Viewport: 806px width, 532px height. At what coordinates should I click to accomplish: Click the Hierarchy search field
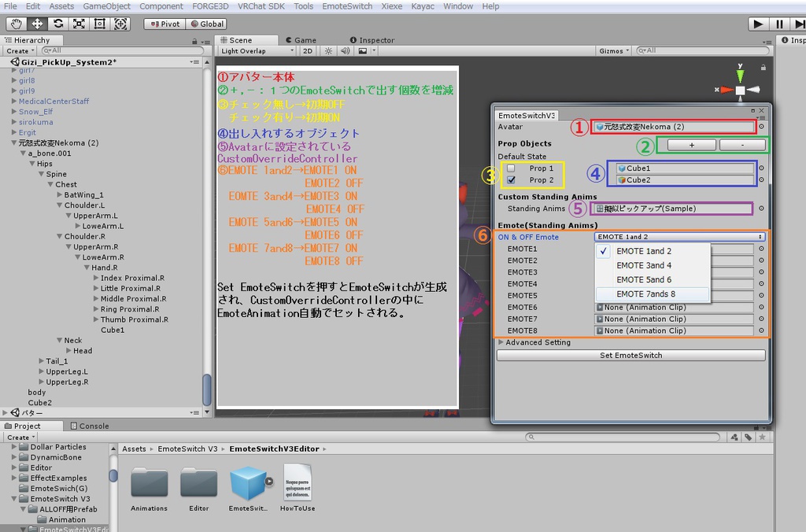(x=122, y=51)
